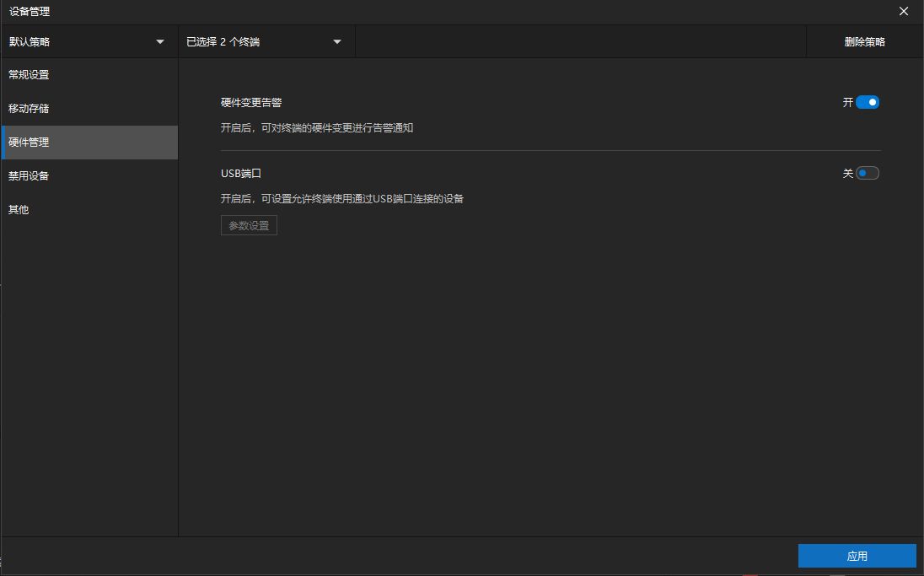Open the 默认策略 policy dropdown
The image size is (924, 576).
coord(89,42)
